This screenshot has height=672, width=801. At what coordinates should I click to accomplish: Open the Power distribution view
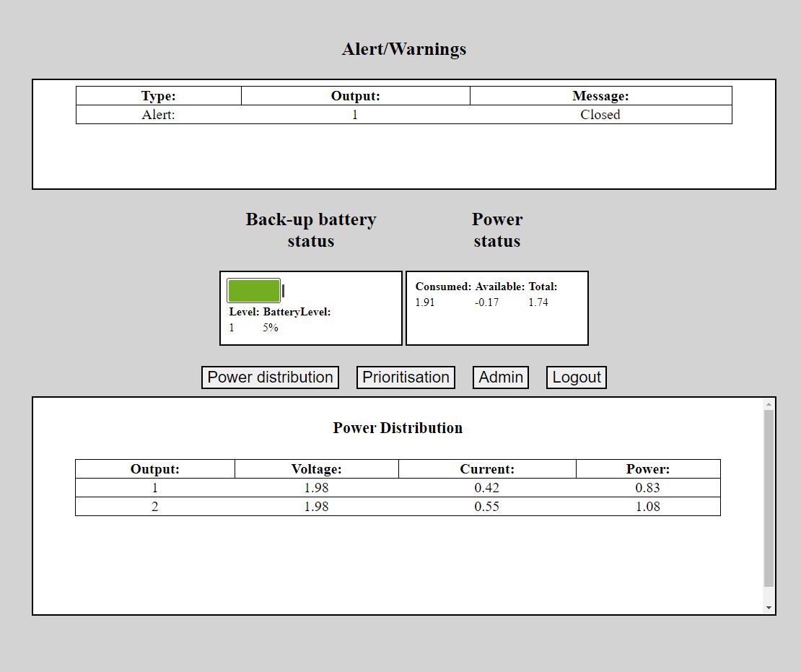pyautogui.click(x=270, y=378)
